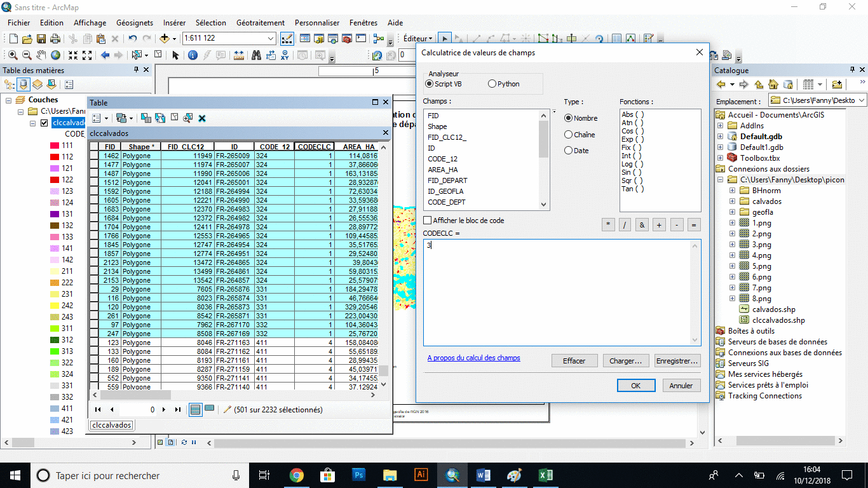
Task: Click Connect To Folder icon in Catalogue
Action: [x=837, y=85]
